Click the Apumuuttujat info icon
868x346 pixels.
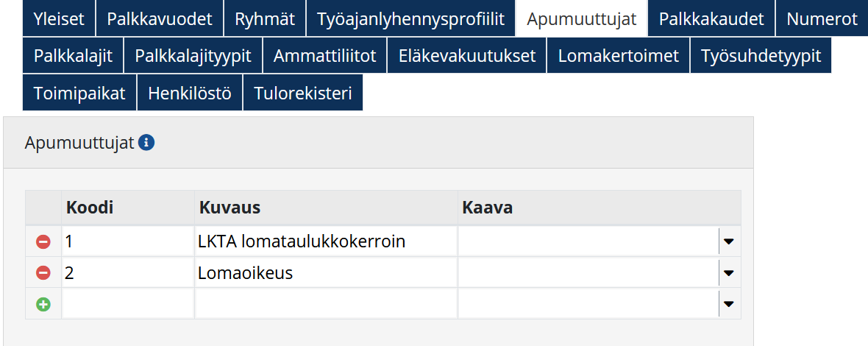point(146,143)
